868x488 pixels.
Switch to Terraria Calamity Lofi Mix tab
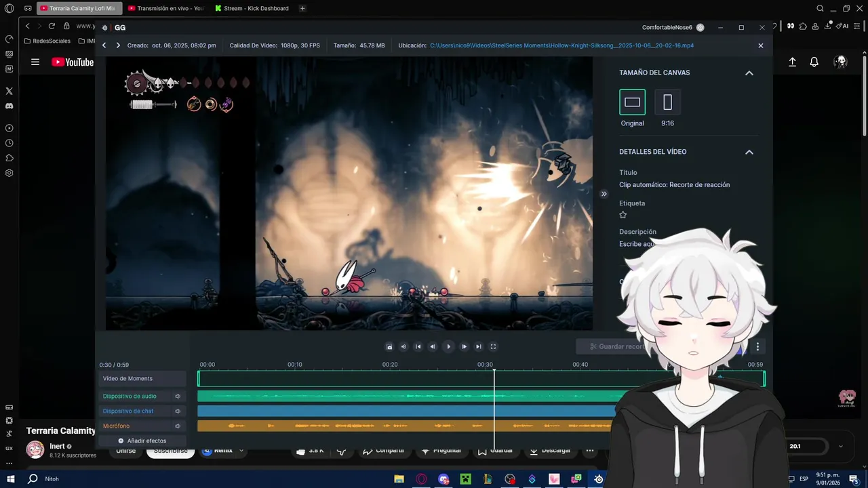pyautogui.click(x=79, y=9)
